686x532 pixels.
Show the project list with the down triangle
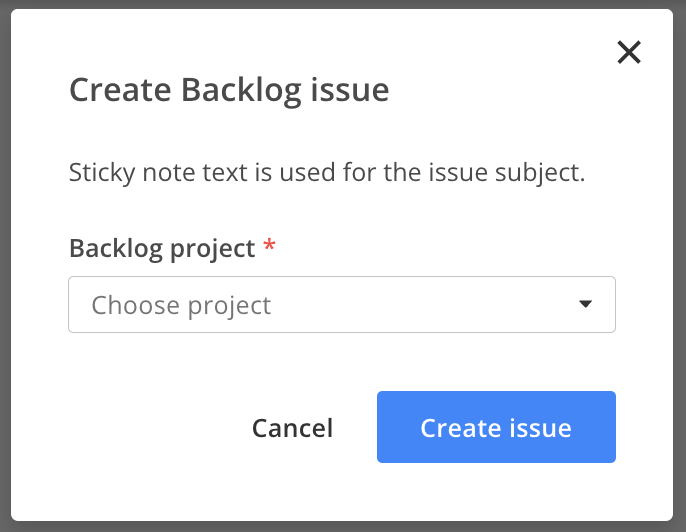(585, 304)
